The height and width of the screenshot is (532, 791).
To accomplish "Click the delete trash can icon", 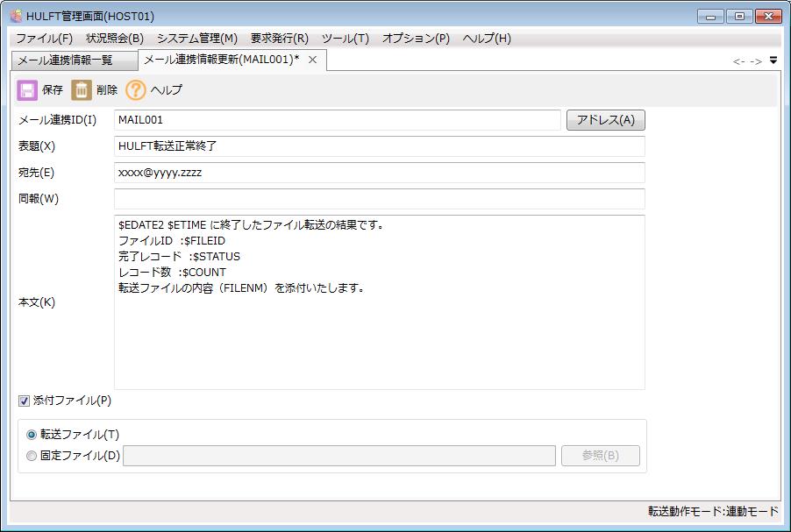I will coord(82,91).
